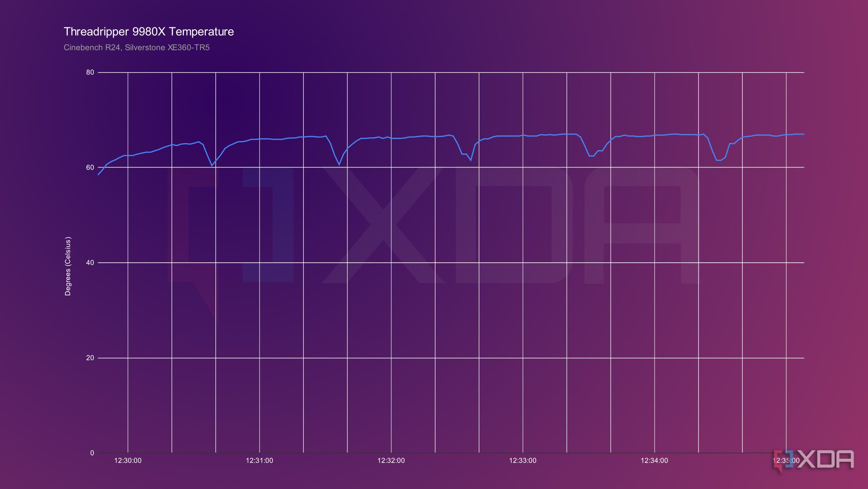The image size is (868, 489).
Task: Click the y-axis value 20
Action: [90, 358]
